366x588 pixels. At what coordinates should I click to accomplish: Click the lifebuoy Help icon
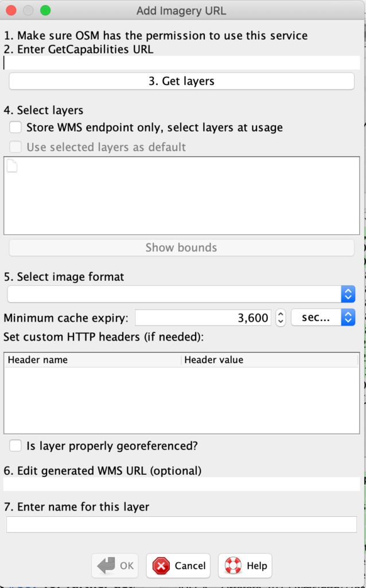click(233, 566)
